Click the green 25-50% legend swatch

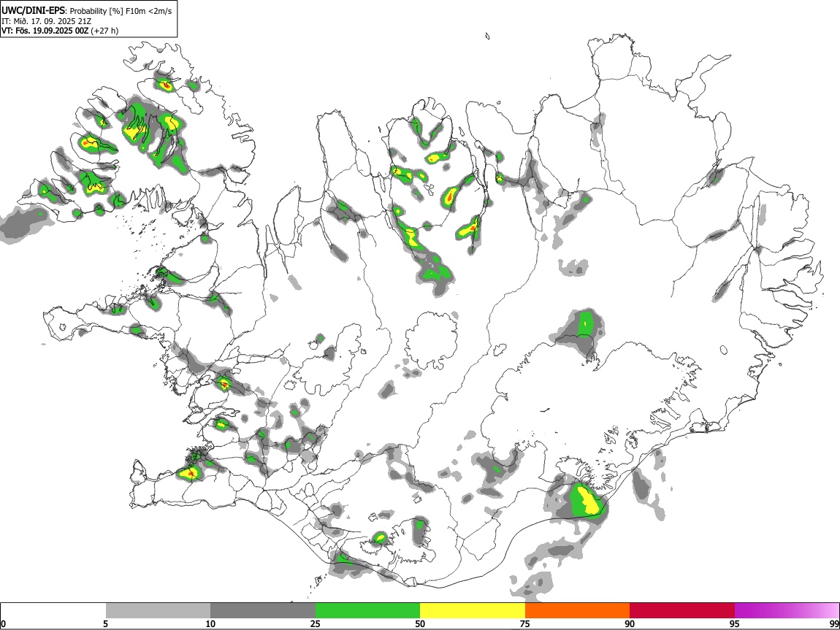coord(367,610)
